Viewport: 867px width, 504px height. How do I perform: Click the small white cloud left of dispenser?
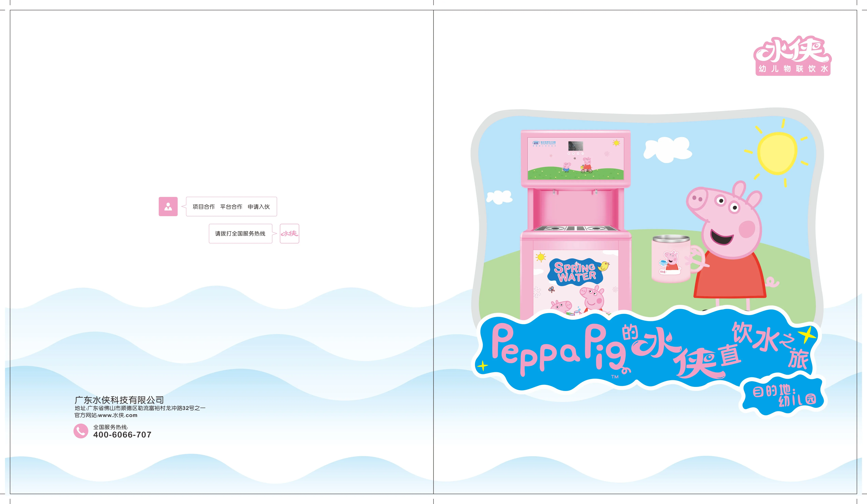tap(499, 198)
